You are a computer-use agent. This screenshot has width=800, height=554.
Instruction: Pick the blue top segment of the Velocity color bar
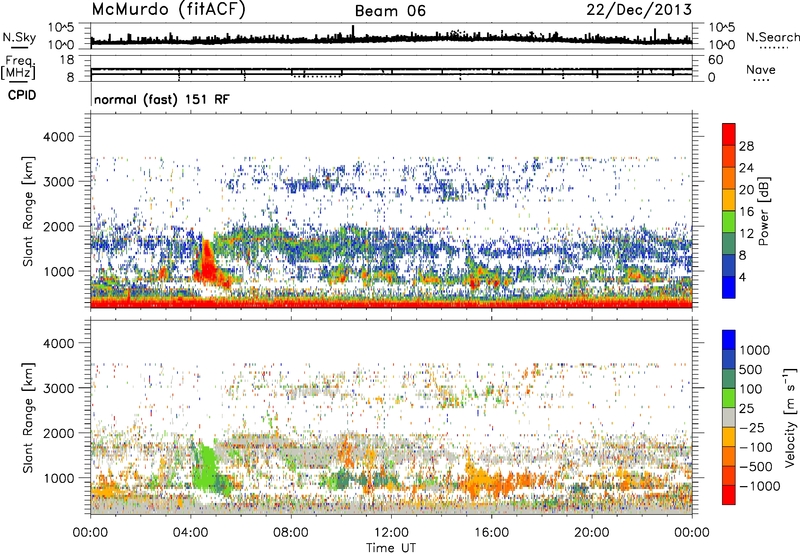point(729,340)
